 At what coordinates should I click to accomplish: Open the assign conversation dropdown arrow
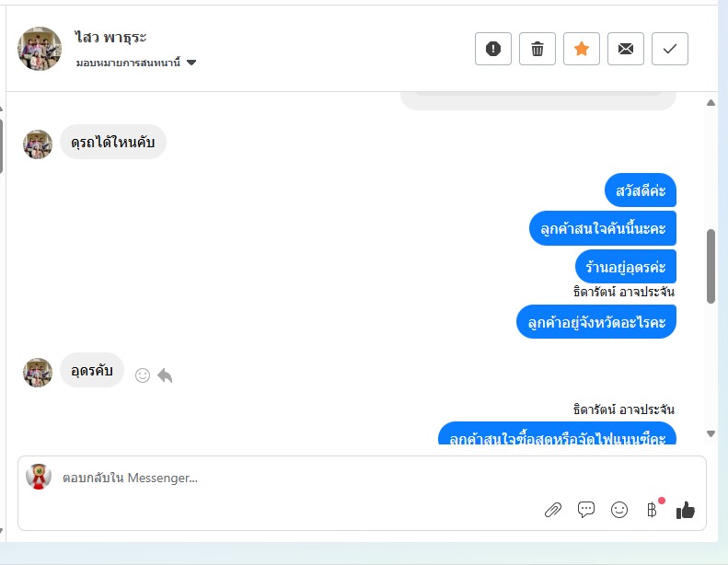(x=191, y=63)
